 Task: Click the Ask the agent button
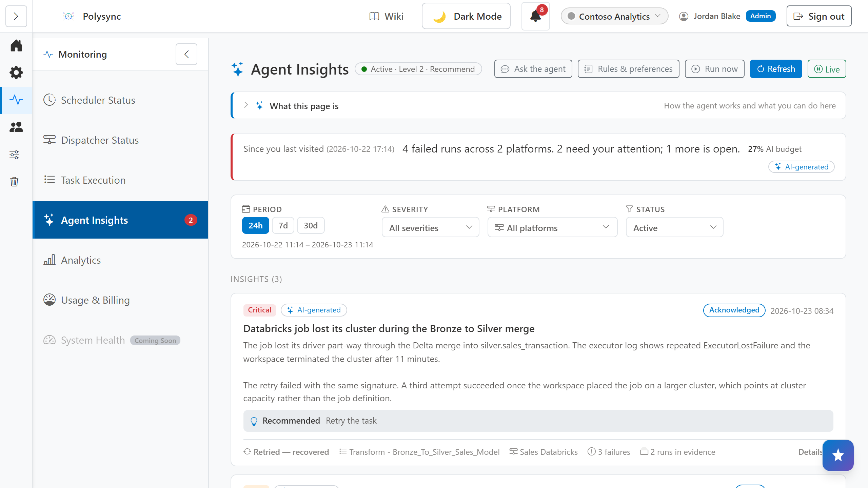coord(533,69)
